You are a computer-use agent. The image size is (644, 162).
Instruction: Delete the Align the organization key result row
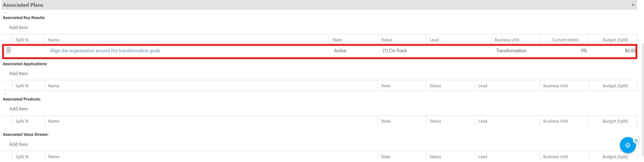pos(9,50)
